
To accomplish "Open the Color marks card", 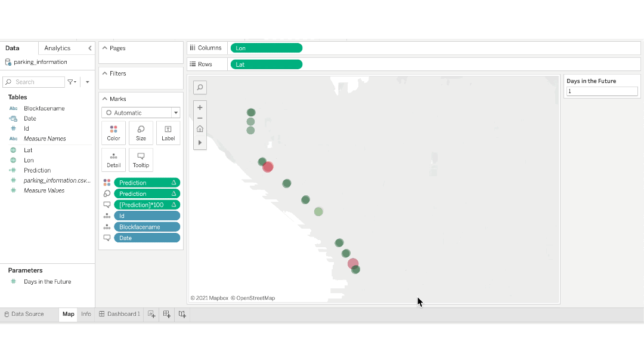I will [x=113, y=132].
